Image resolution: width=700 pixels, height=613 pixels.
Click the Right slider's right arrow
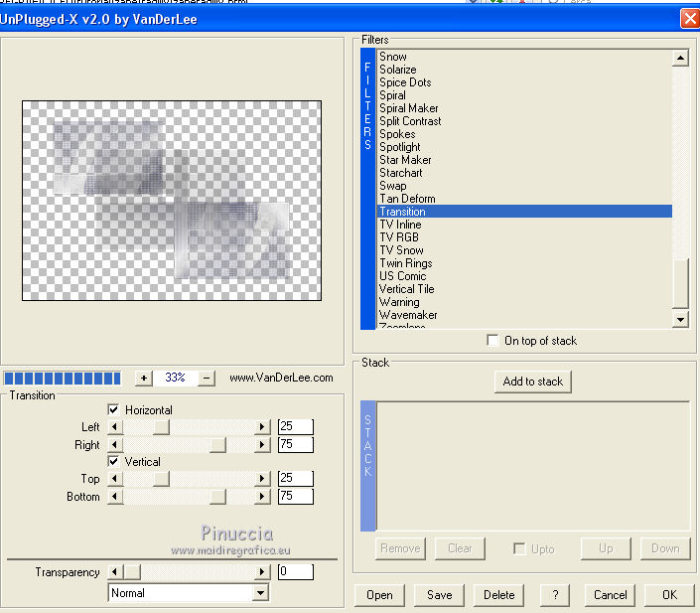tap(262, 444)
